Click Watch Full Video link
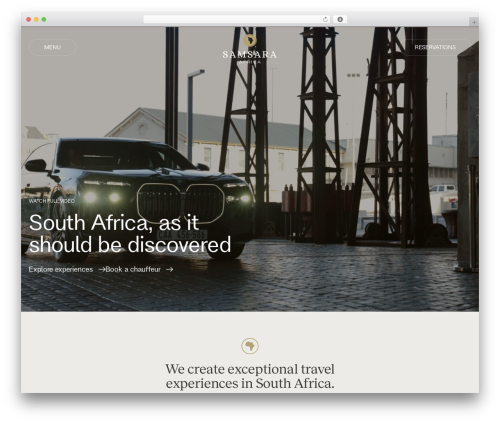Viewport: 500px width, 423px height. [52, 201]
